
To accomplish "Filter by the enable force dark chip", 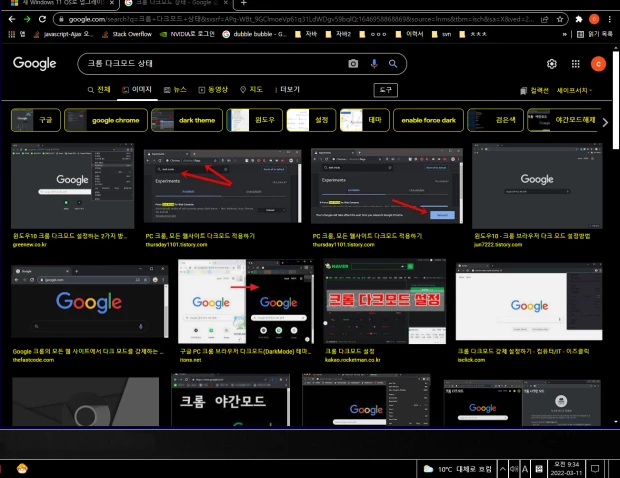I will tap(428, 120).
